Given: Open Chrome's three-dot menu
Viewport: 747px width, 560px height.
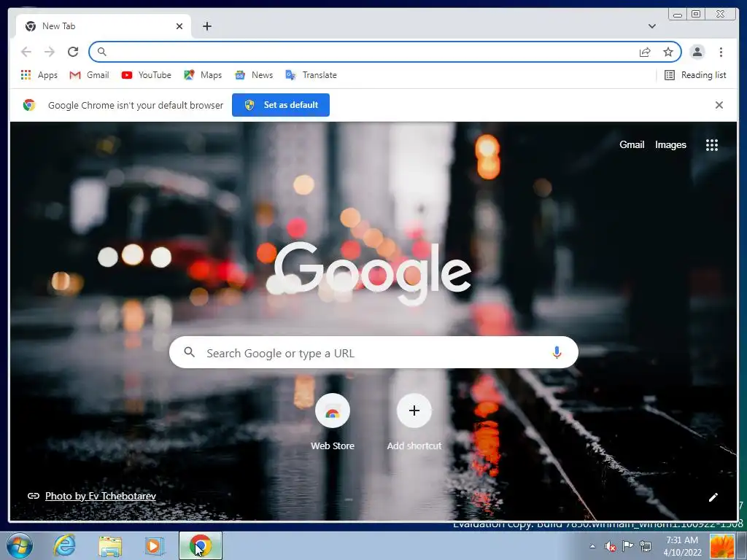Looking at the screenshot, I should [721, 52].
